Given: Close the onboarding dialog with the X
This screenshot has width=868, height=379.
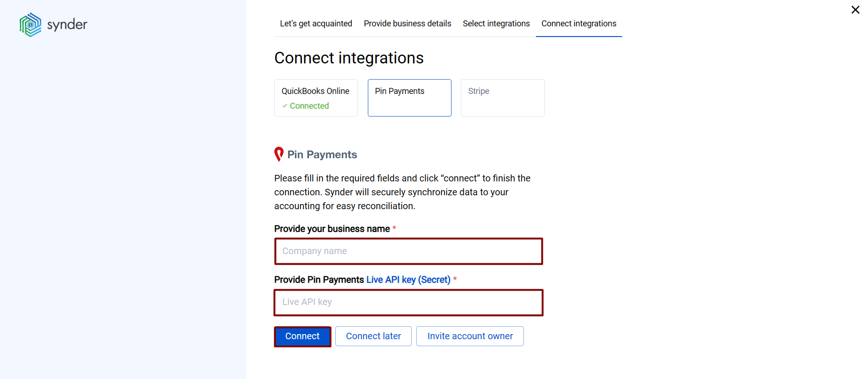Looking at the screenshot, I should (x=855, y=9).
